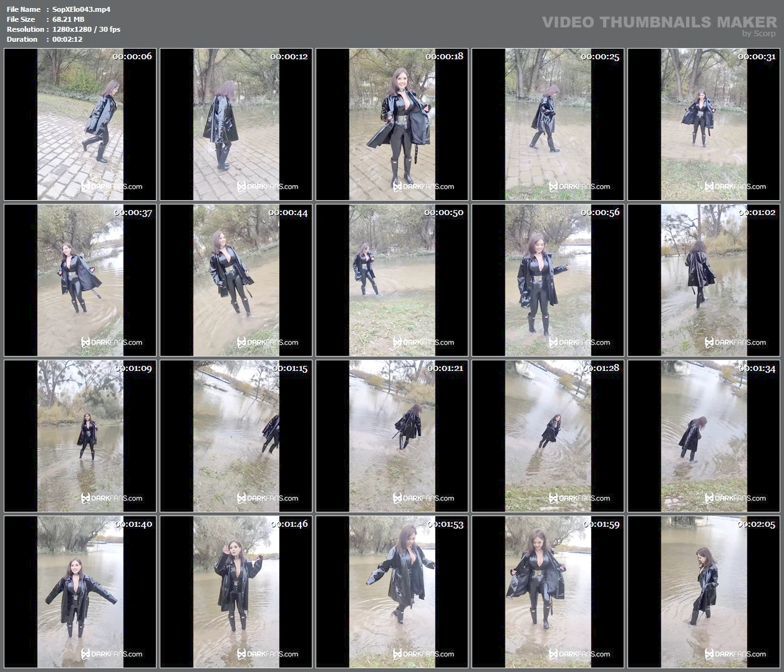Click the thumbnail at 00:01:59
The image size is (784, 672).
coord(548,592)
